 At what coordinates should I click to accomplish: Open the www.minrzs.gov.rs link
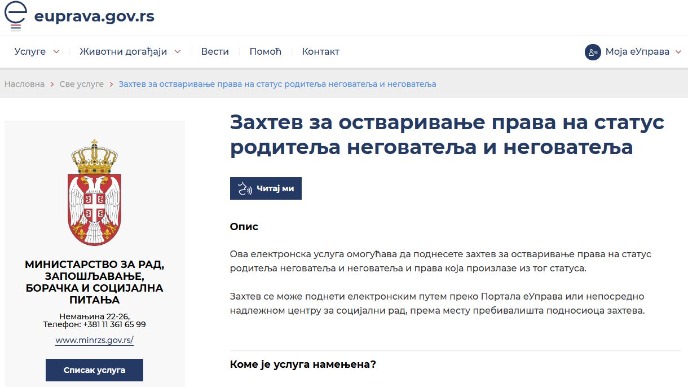pos(94,340)
